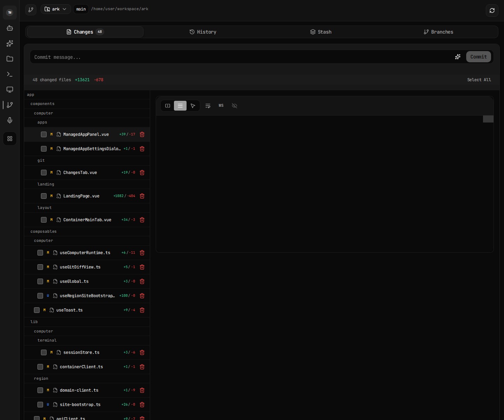504x420 pixels.
Task: Tick the useToast.ts checkbox
Action: tap(37, 310)
